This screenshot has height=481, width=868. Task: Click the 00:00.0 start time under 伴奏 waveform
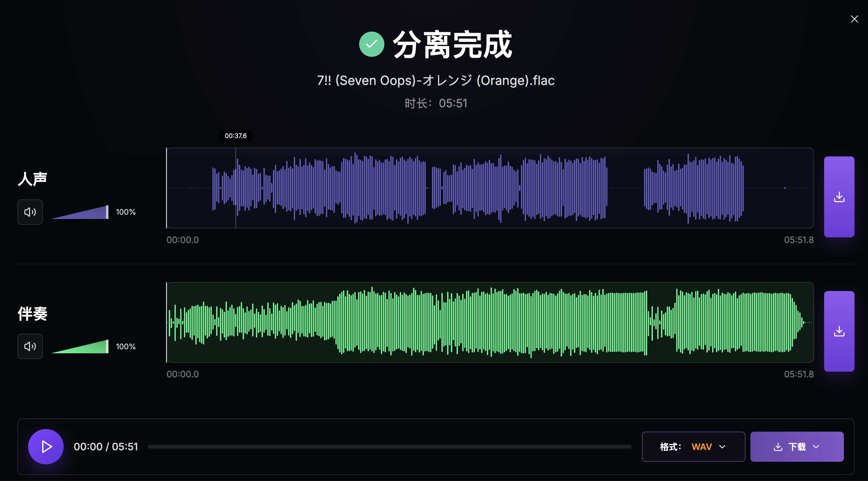[183, 374]
